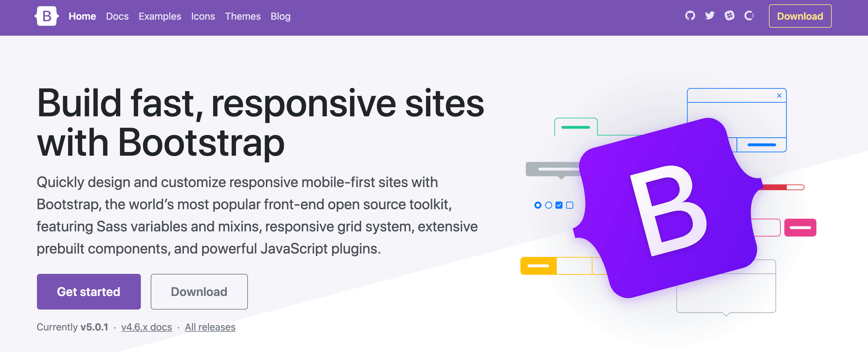
Task: Click the Get started button
Action: pyautogui.click(x=89, y=291)
